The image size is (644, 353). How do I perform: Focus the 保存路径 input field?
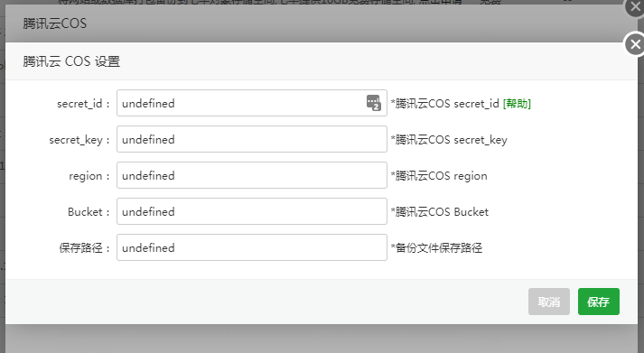coord(252,247)
